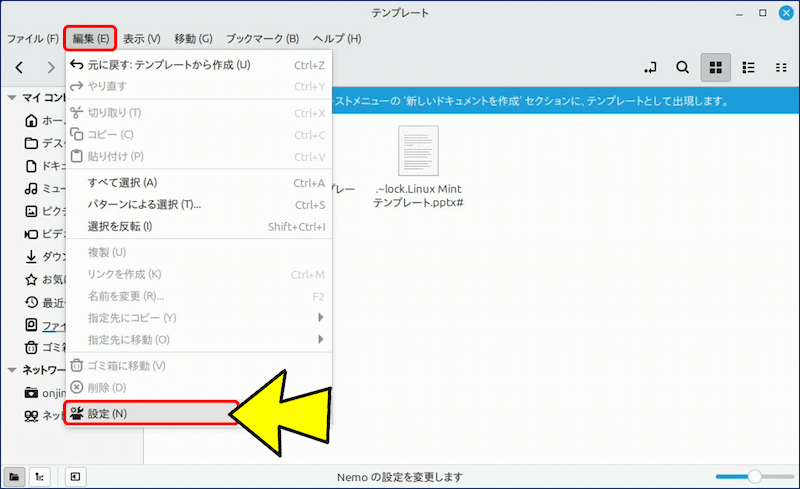The image size is (800, 489).
Task: Switch to compact view
Action: 781,67
